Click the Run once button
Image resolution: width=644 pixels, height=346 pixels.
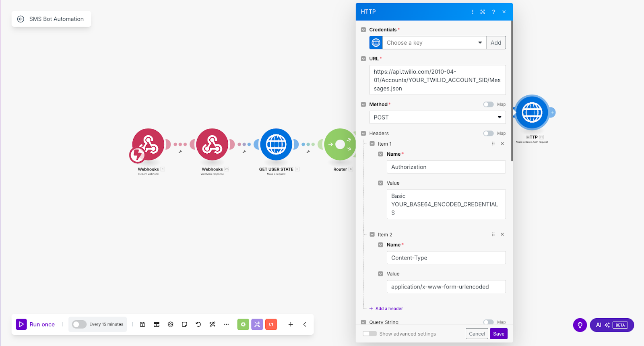(x=35, y=324)
